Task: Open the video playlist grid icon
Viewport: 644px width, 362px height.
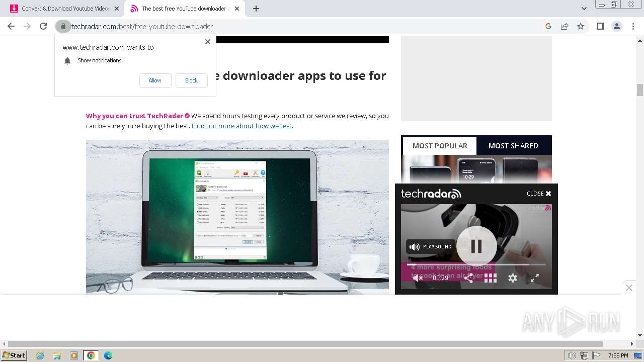Action: click(491, 278)
